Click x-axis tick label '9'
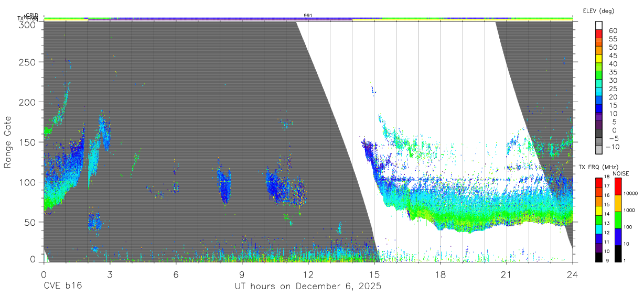 [x=242, y=274]
